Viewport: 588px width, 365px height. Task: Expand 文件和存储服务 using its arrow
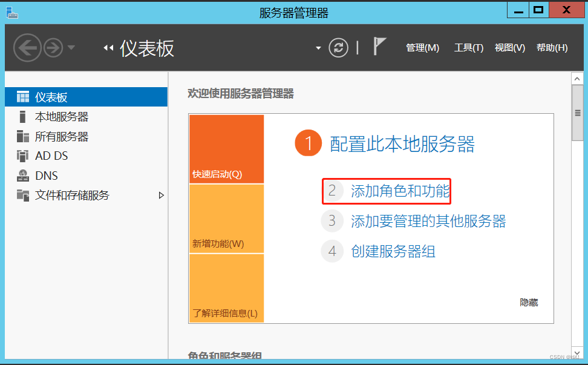[x=161, y=195]
